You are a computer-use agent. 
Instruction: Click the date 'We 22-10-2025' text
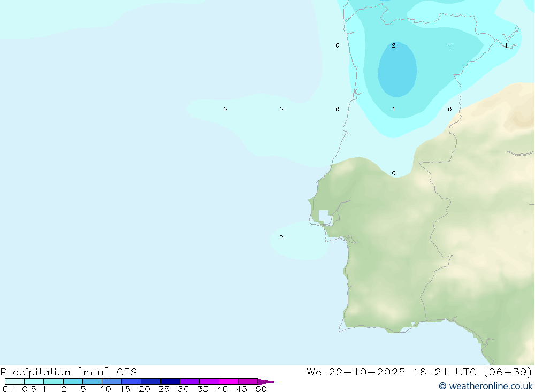point(356,372)
